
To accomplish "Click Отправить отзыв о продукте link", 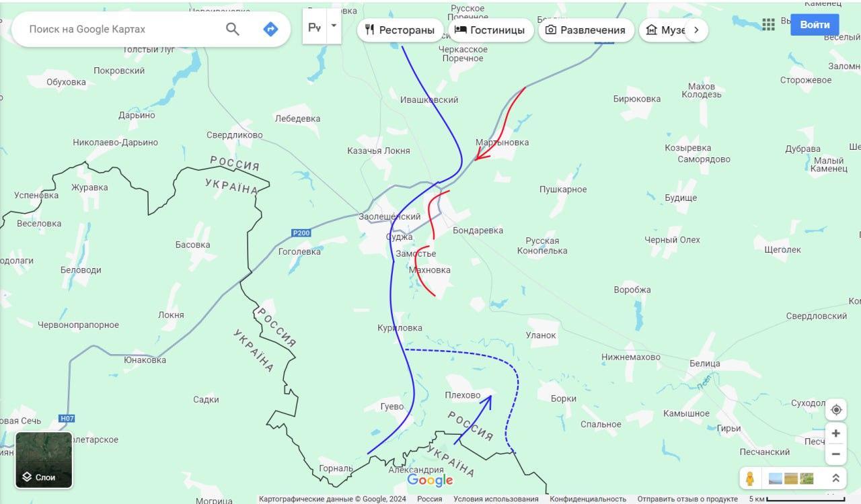I will click(x=687, y=499).
